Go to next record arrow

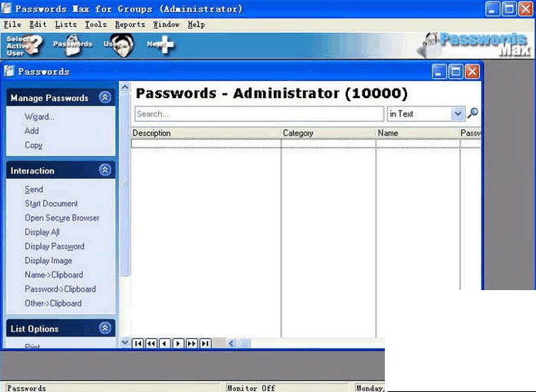click(178, 343)
